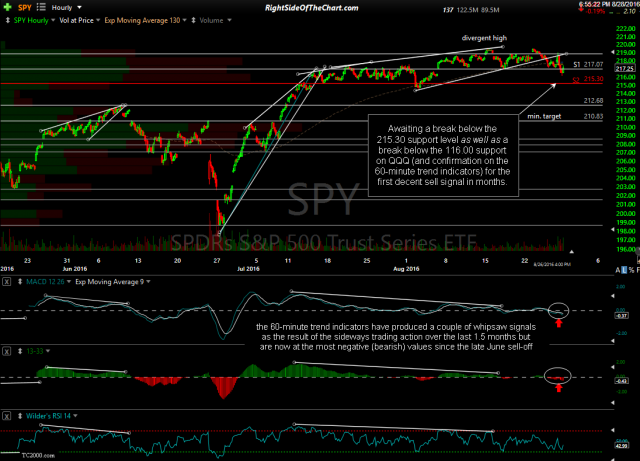Click the upper scale arrow of price pane
640x461 pixels.
coord(612,52)
